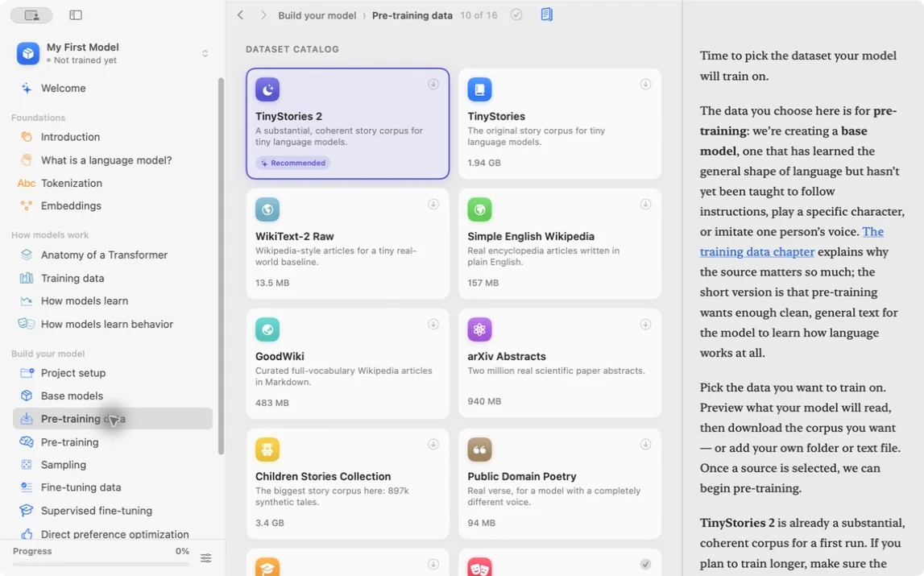Download Simple English Wikipedia dataset

[645, 205]
